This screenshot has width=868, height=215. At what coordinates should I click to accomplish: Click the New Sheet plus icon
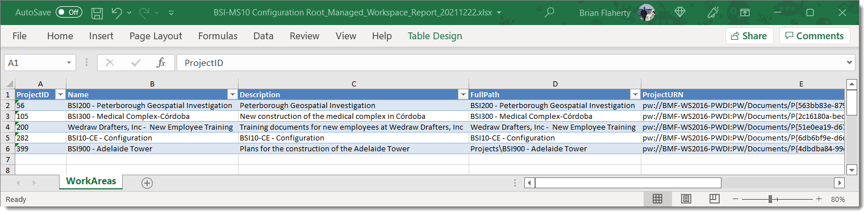coord(147,183)
